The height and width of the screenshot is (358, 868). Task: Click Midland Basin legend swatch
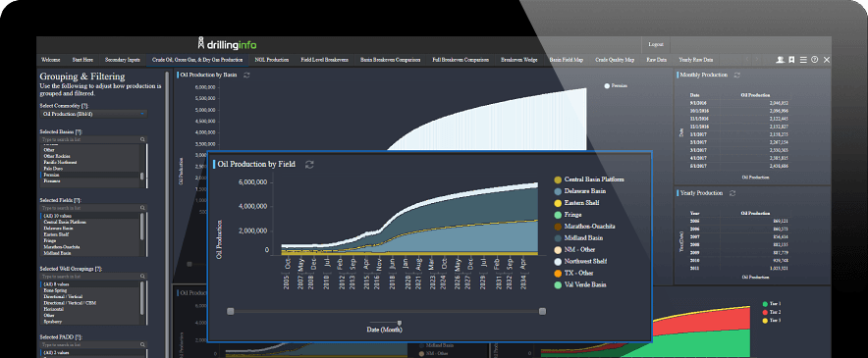558,238
